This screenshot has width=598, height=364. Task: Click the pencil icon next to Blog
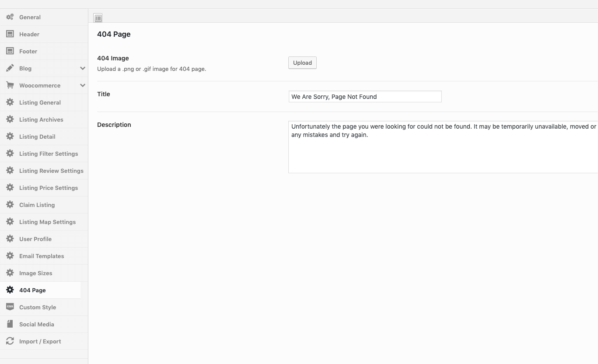(x=10, y=68)
